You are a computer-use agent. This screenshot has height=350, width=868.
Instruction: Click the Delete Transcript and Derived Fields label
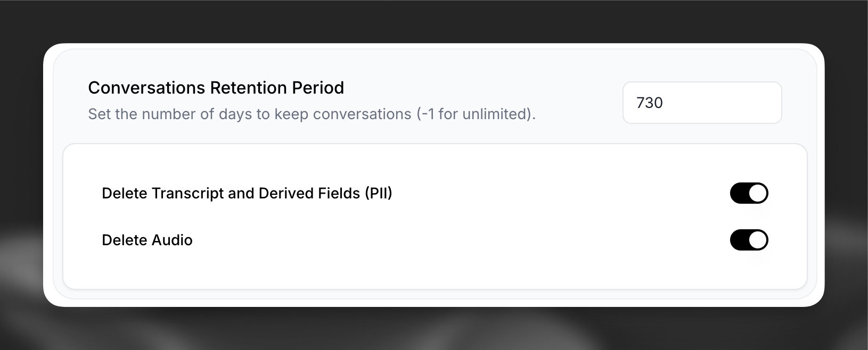(x=247, y=193)
